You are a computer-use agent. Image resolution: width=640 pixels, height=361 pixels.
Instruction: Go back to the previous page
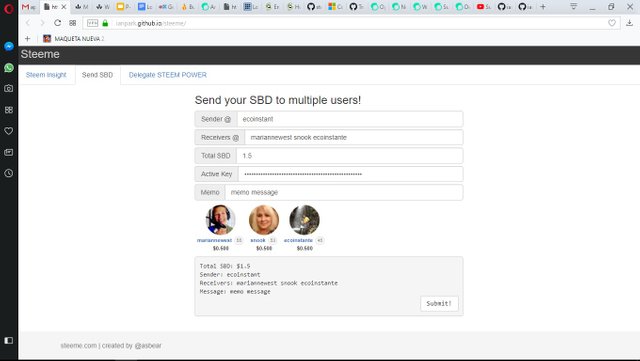28,23
